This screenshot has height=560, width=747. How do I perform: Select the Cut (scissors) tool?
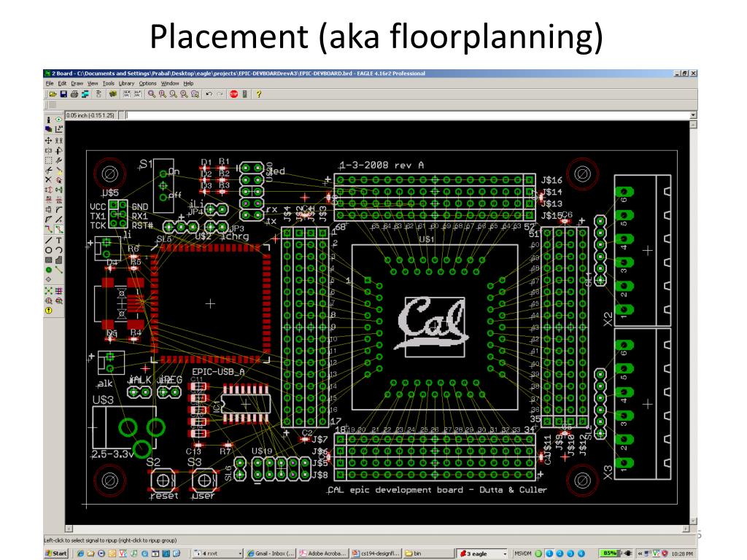(x=49, y=170)
